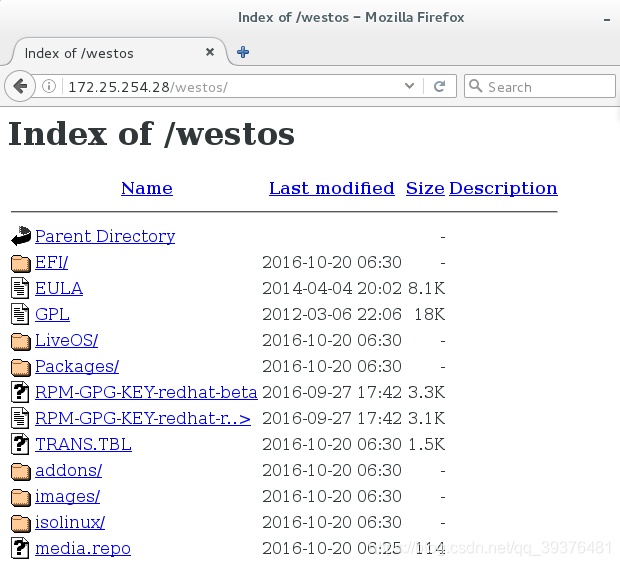Open TRANS.TBL file link
Screen dimensions: 620x566
(x=83, y=445)
